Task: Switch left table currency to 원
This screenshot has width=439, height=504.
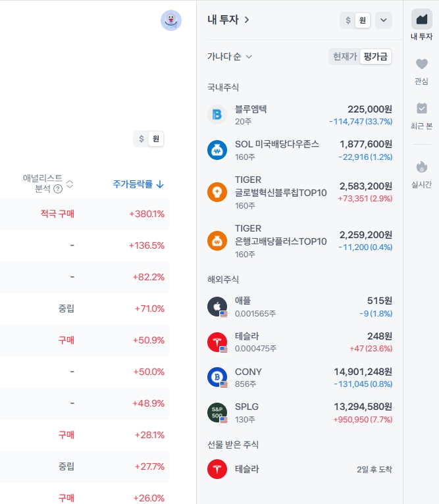Action: point(156,139)
